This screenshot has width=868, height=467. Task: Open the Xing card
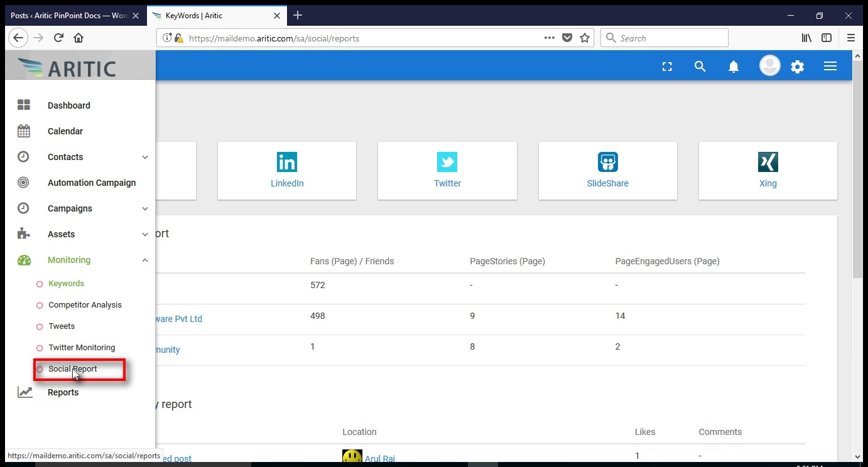[768, 171]
